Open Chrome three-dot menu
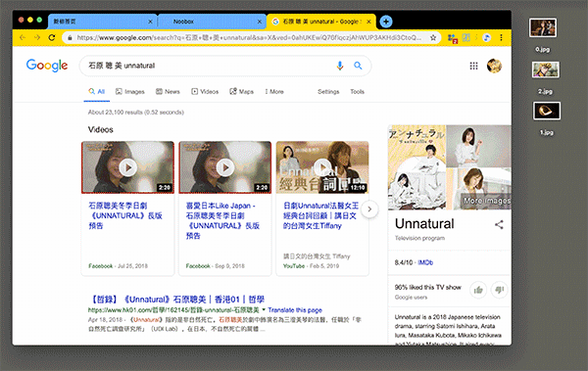This screenshot has height=371, width=588. click(501, 37)
